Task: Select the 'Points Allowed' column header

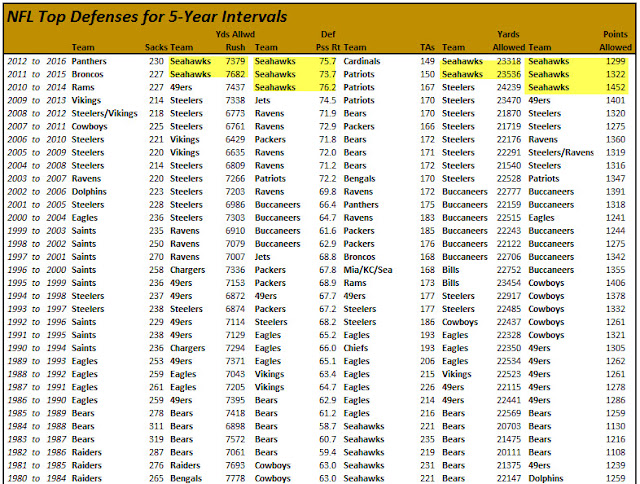Action: [615, 41]
